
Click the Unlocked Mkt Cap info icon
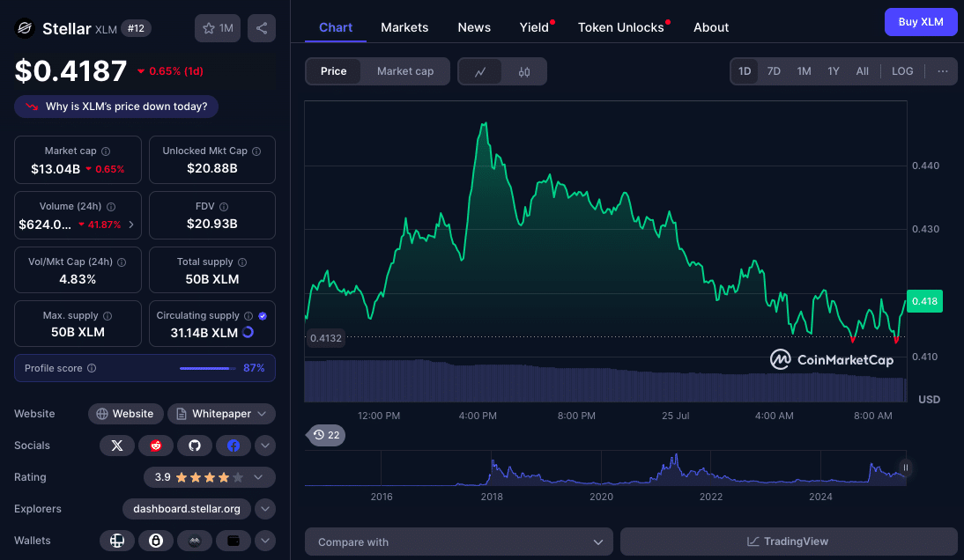point(256,151)
